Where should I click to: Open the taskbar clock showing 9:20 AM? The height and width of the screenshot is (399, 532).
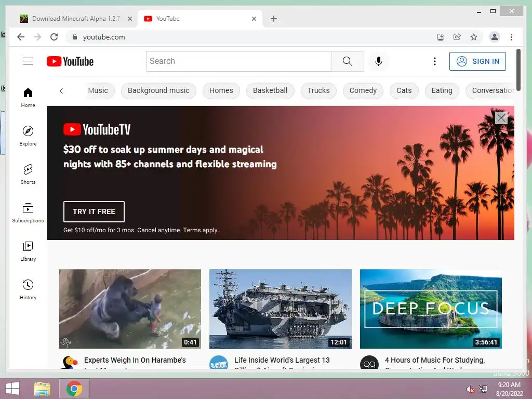509,389
